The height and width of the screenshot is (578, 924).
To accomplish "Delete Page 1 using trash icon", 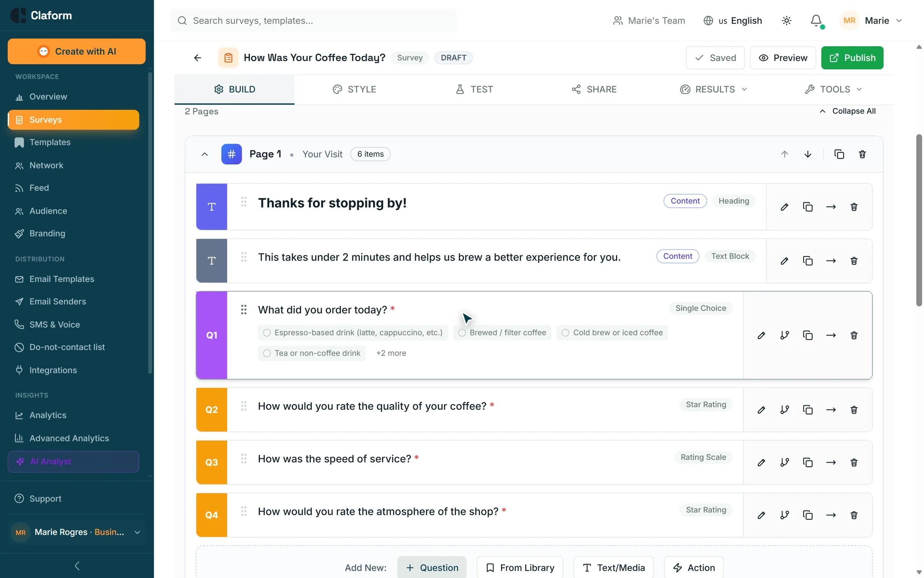I will tap(862, 154).
